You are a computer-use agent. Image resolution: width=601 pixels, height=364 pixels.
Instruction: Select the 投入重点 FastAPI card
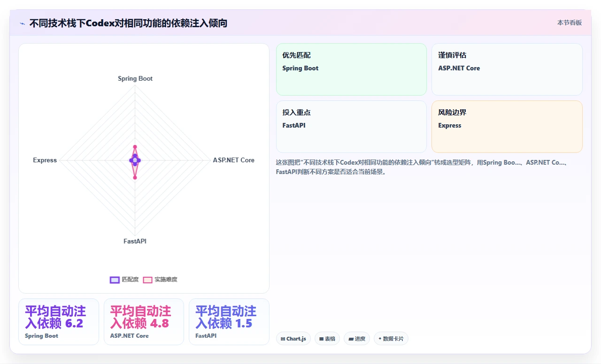[351, 127]
